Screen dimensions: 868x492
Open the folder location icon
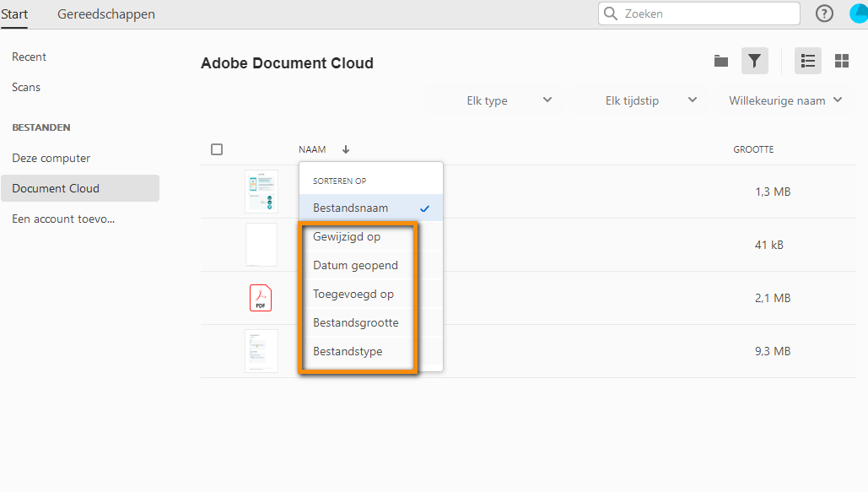[x=720, y=61]
